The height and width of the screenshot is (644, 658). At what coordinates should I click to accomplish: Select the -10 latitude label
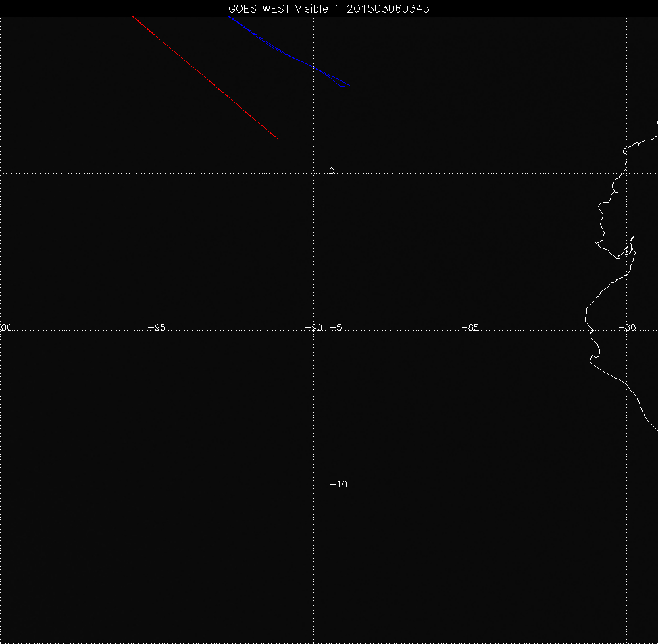point(338,485)
